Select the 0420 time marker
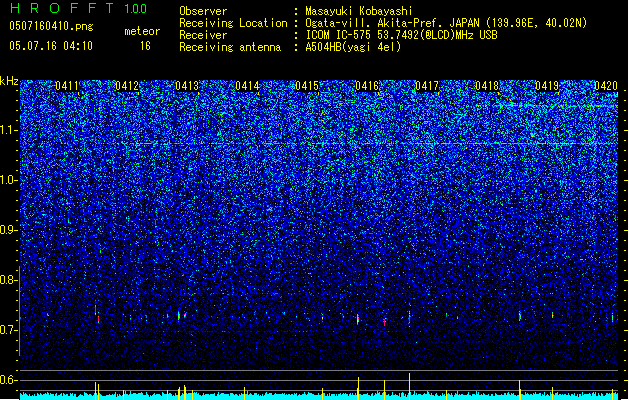The image size is (629, 400). pos(606,86)
